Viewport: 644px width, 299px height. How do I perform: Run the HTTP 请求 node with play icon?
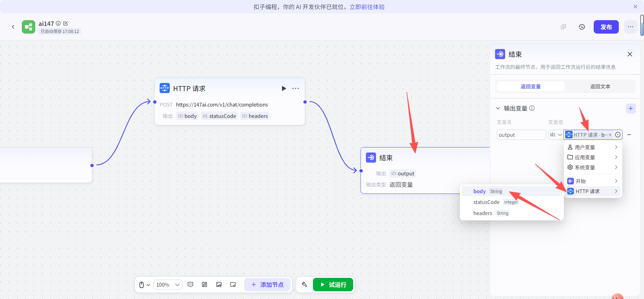(x=284, y=88)
